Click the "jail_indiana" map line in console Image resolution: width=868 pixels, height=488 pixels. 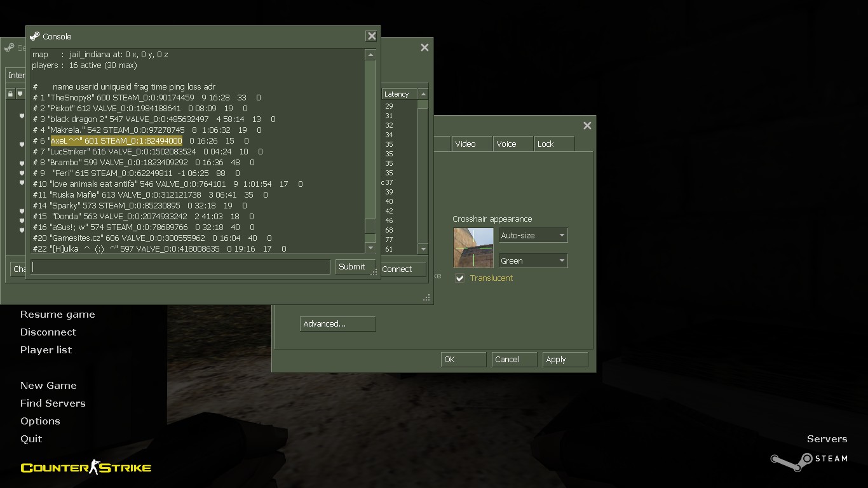click(100, 55)
